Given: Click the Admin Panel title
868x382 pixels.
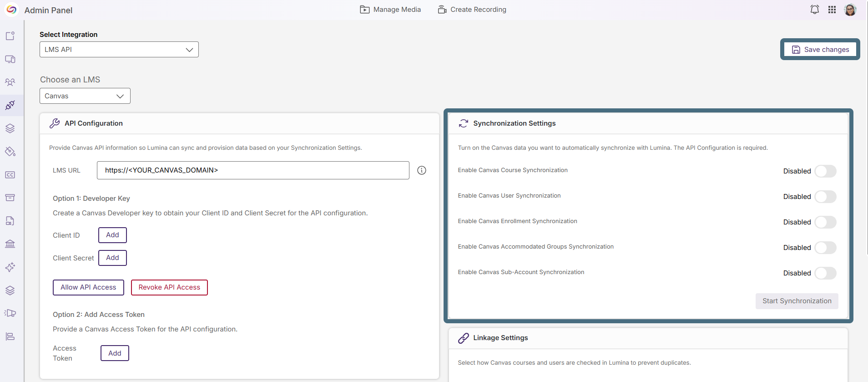Looking at the screenshot, I should 48,10.
